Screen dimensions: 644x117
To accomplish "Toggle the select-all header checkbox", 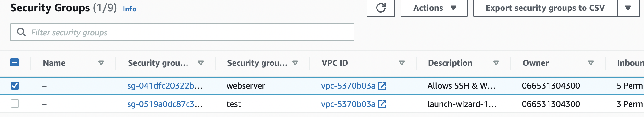I will click(15, 62).
